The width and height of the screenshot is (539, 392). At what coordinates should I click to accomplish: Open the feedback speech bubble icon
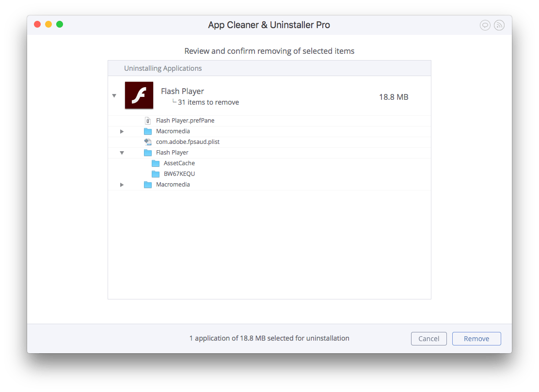coord(485,25)
